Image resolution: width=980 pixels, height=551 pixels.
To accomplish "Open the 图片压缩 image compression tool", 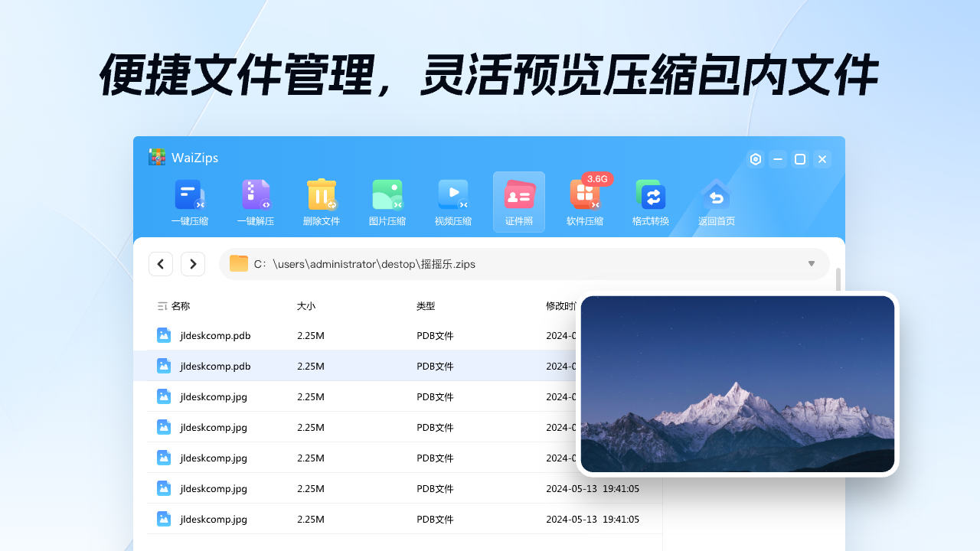I will point(387,201).
